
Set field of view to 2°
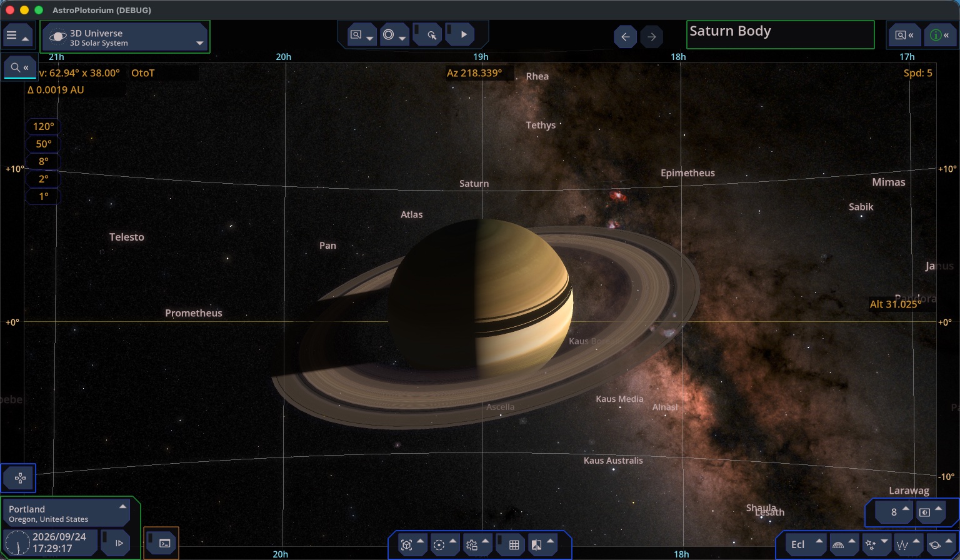[44, 179]
